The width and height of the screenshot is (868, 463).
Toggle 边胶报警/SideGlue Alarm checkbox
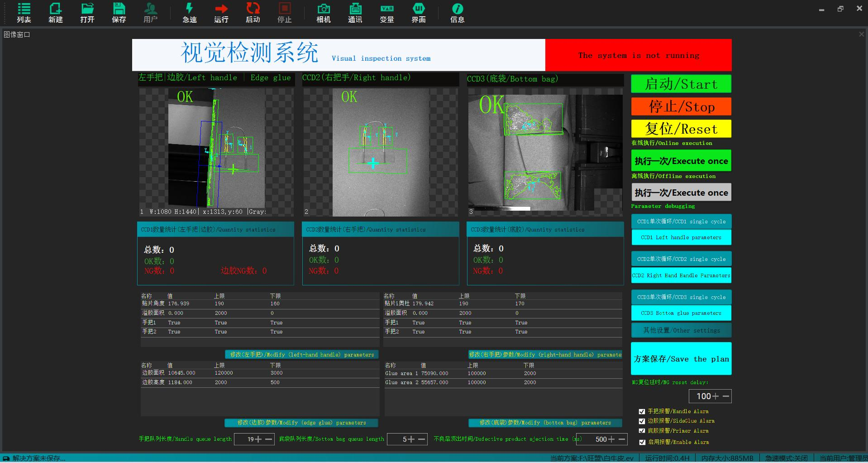point(642,421)
